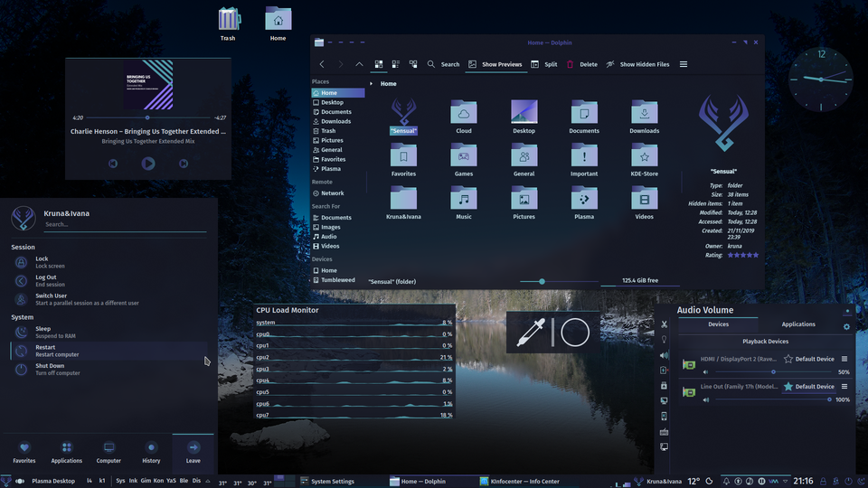Toggle Show Hidden Files
Viewport: 868px width, 488px height.
(637, 64)
